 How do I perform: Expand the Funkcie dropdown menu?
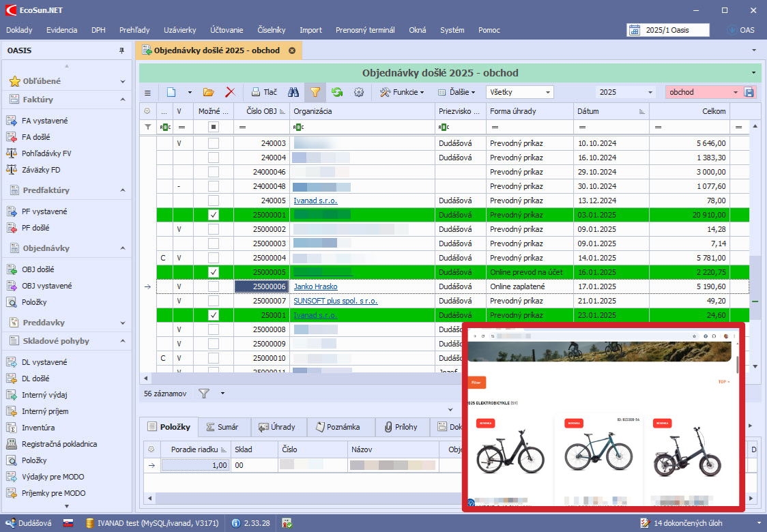(x=402, y=92)
